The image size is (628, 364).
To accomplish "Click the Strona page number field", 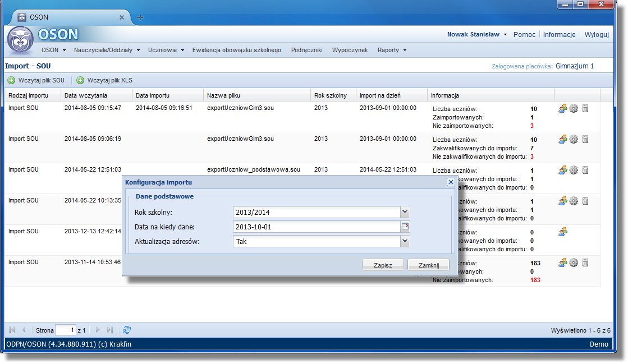I will [66, 330].
